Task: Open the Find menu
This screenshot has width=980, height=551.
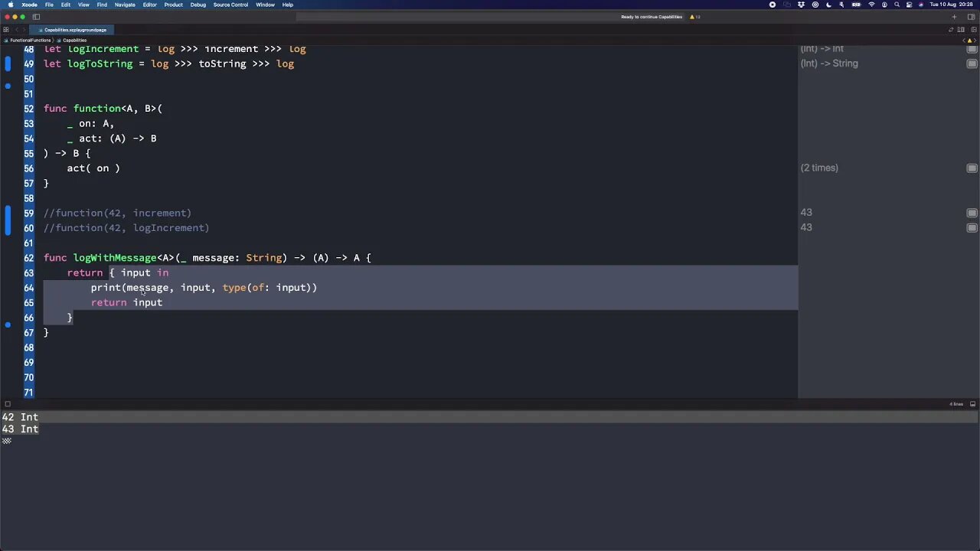Action: coord(102,5)
